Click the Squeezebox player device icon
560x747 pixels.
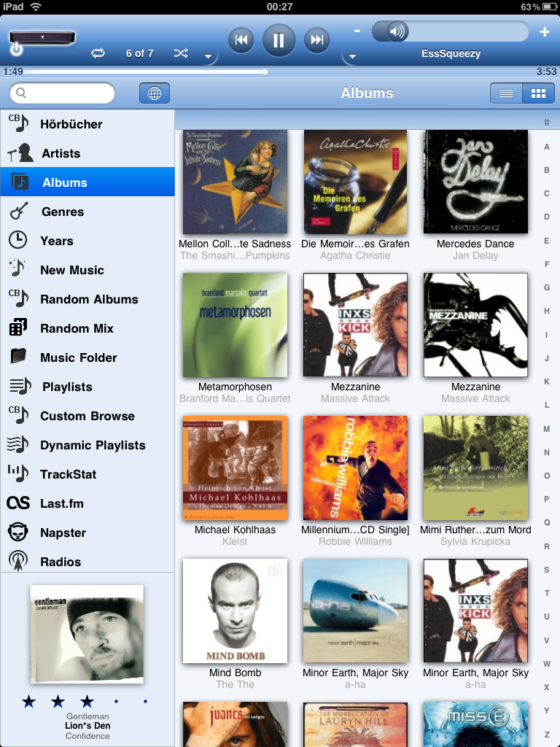42,36
